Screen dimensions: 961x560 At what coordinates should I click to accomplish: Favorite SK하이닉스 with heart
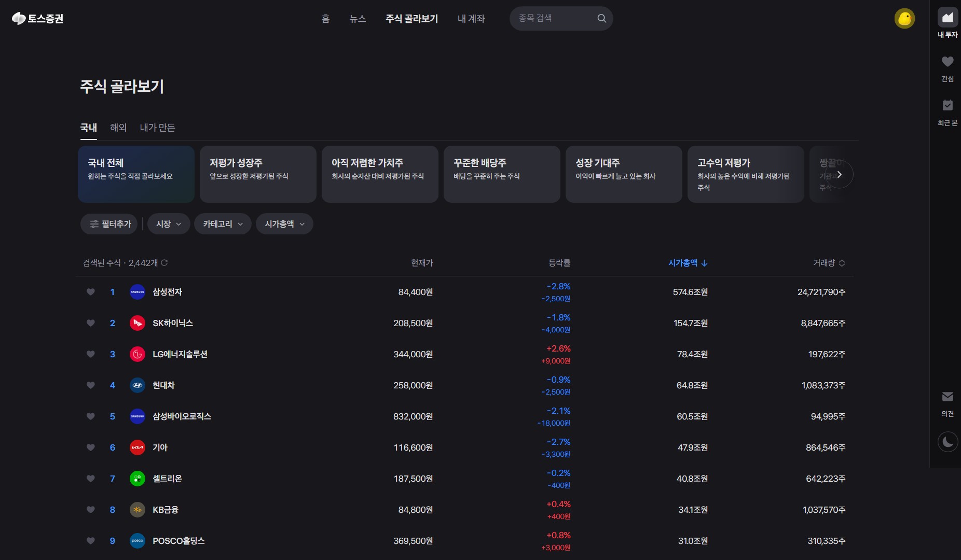pos(91,323)
